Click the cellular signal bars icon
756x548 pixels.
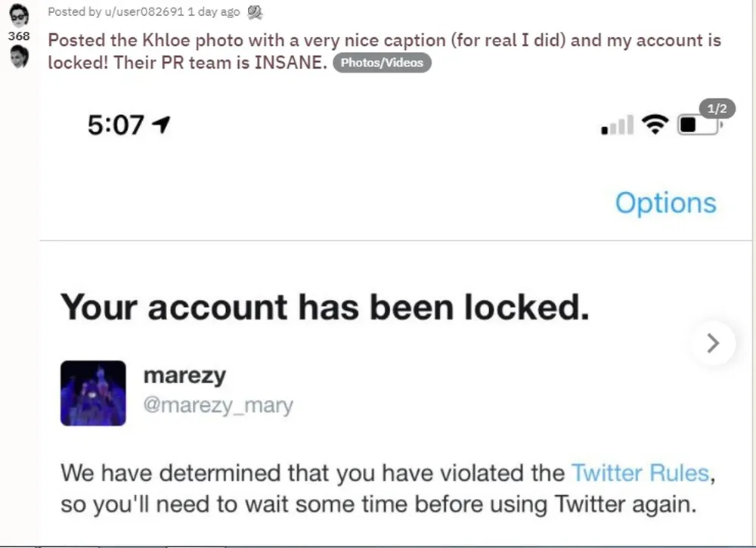coord(617,125)
